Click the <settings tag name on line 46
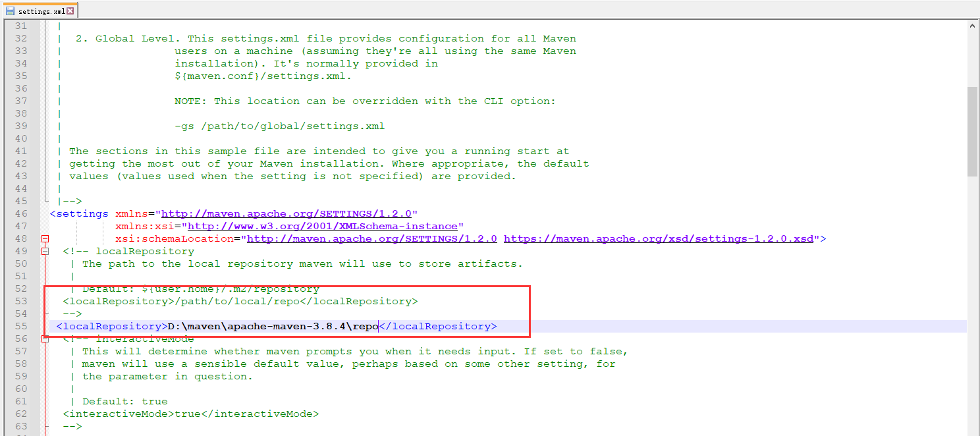 (79, 213)
